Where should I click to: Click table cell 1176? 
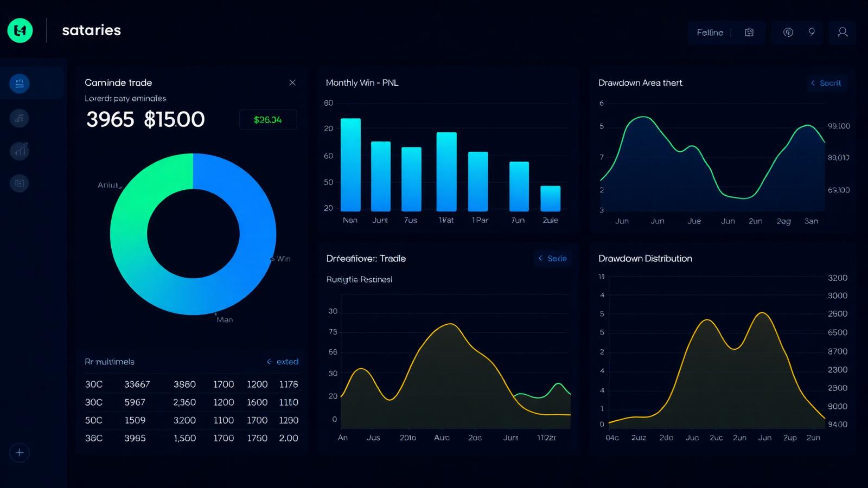point(289,384)
